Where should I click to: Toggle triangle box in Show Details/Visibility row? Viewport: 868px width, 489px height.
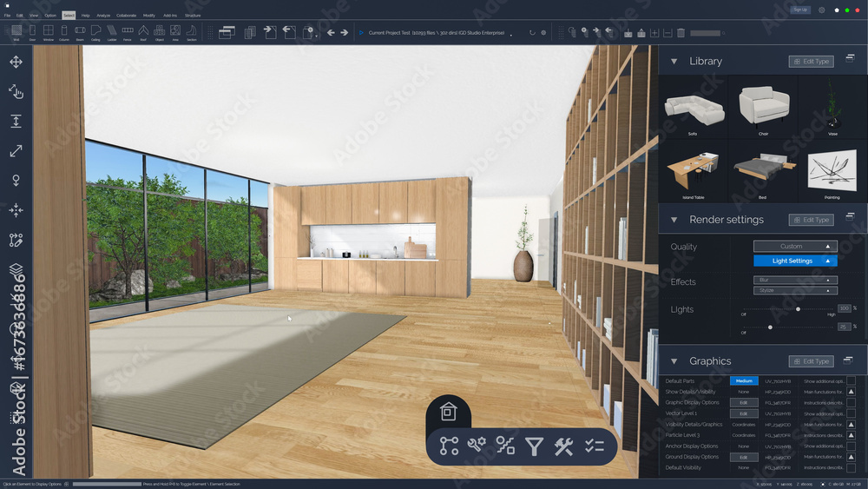(851, 392)
